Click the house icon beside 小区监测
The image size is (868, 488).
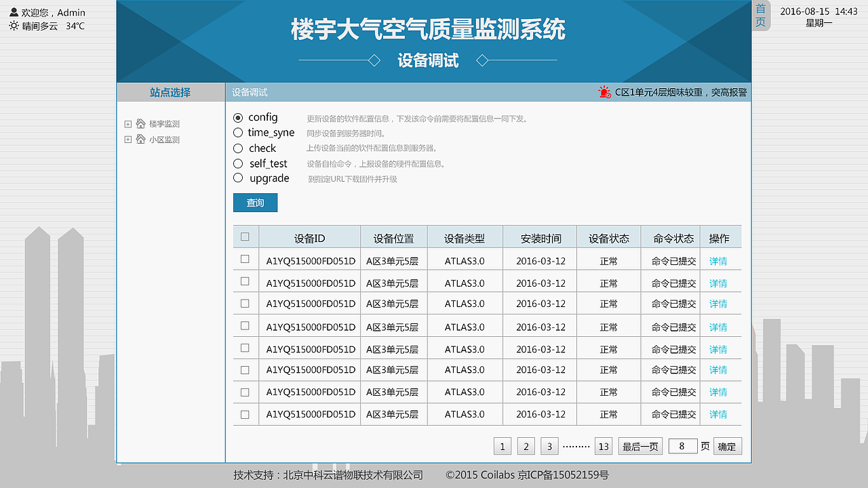coord(140,140)
